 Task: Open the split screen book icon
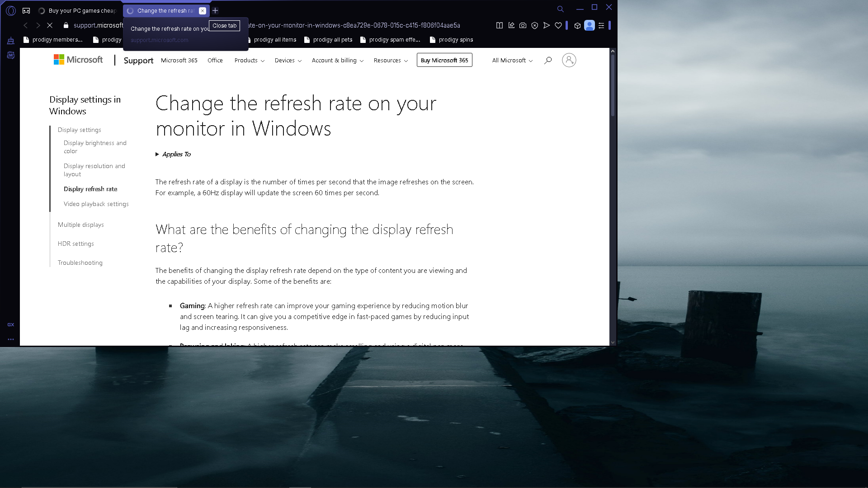pyautogui.click(x=500, y=25)
